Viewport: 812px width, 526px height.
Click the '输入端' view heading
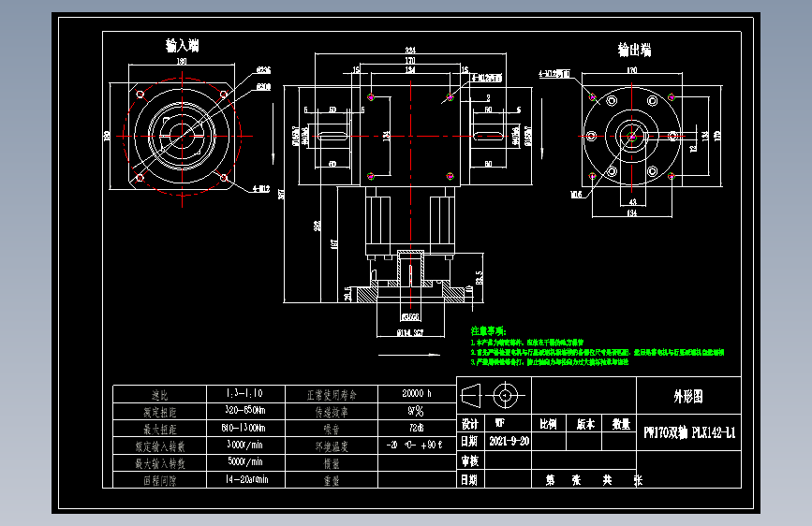point(183,46)
